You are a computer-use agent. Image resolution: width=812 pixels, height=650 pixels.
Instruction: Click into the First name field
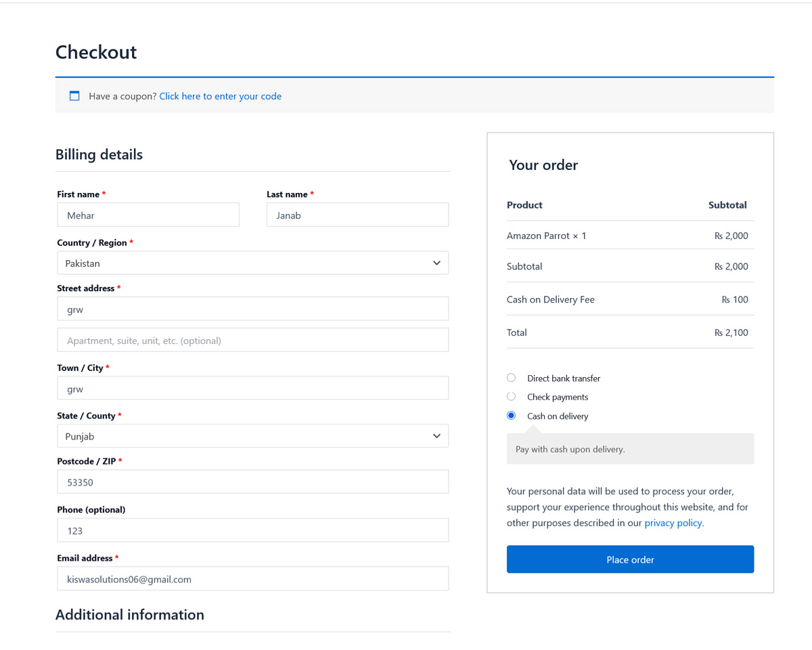[148, 214]
